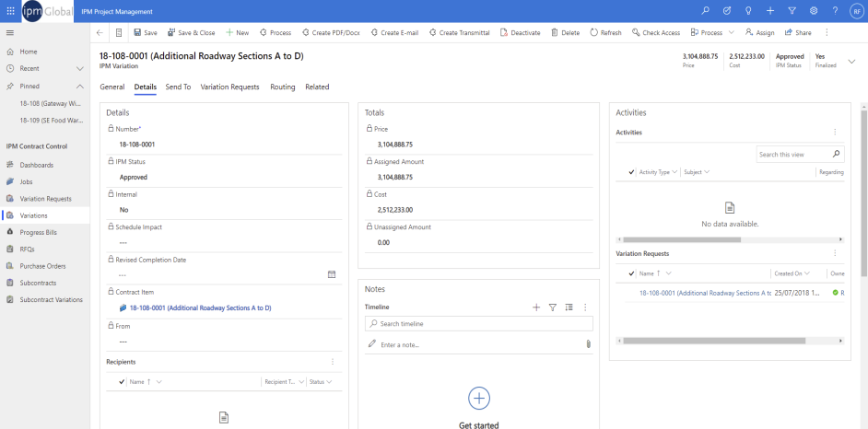Open Revised Completion Date calendar picker
Image resolution: width=868 pixels, height=429 pixels.
coord(332,274)
